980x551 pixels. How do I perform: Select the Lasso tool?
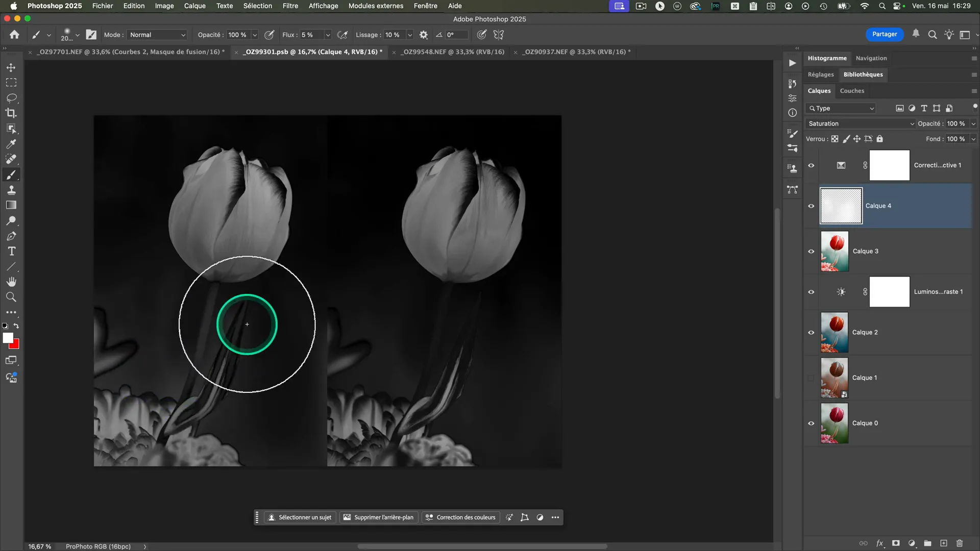tap(11, 98)
